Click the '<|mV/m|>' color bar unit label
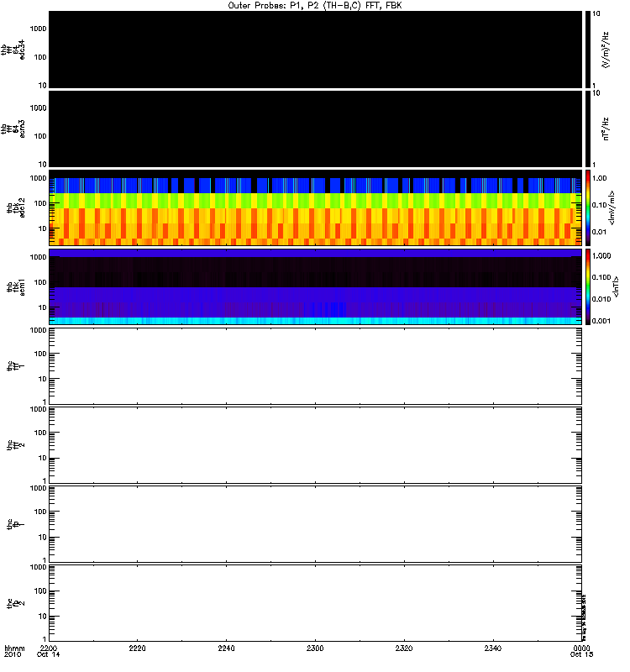The image size is (630, 672). point(612,207)
